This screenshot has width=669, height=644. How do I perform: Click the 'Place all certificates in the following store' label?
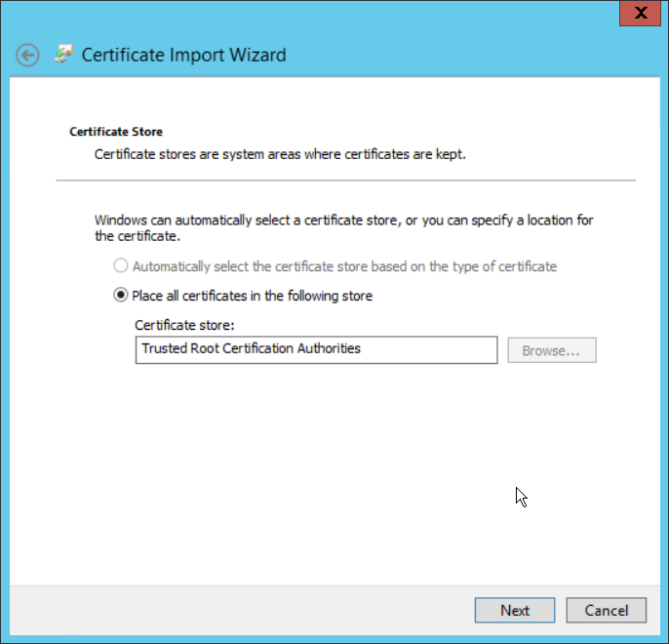252,295
